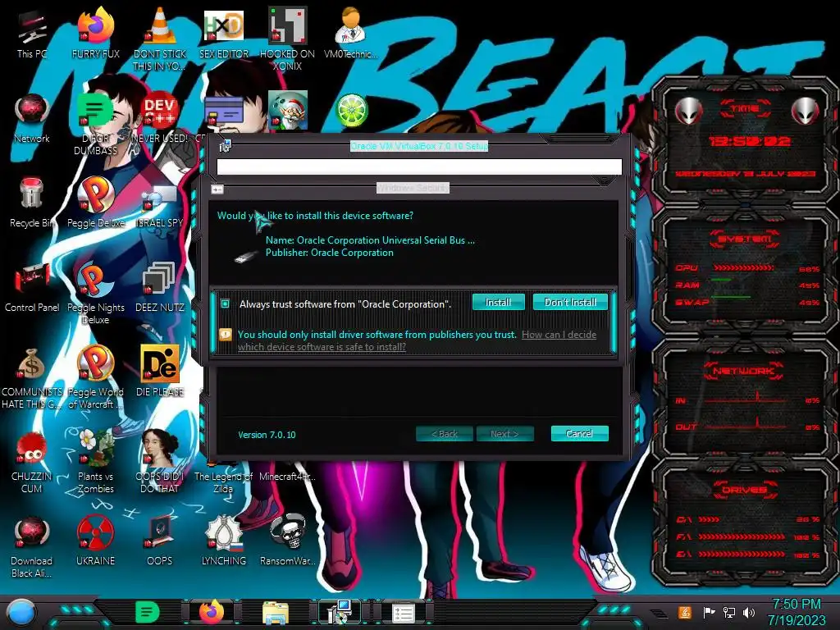Select the Santa Claus desktop icon
Screen dimensions: 840x630
288,111
